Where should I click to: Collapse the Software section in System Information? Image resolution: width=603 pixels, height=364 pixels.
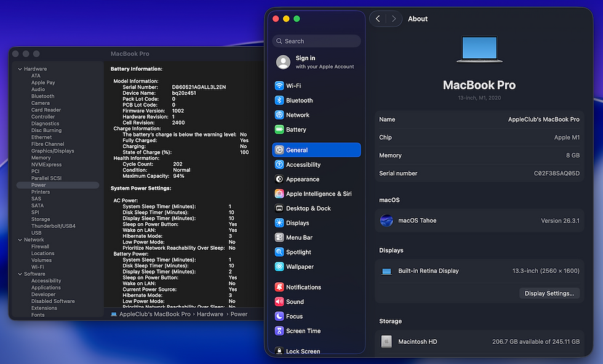(x=20, y=274)
